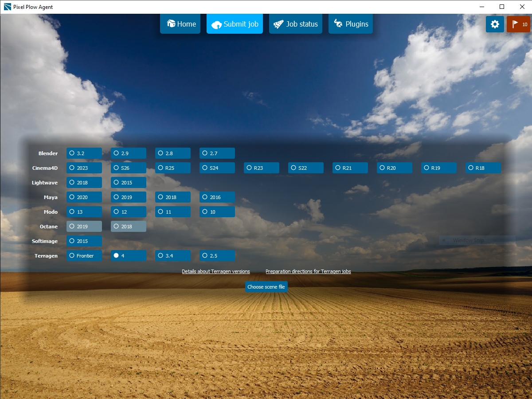
Task: Select Lightwave 2018
Action: click(x=84, y=183)
